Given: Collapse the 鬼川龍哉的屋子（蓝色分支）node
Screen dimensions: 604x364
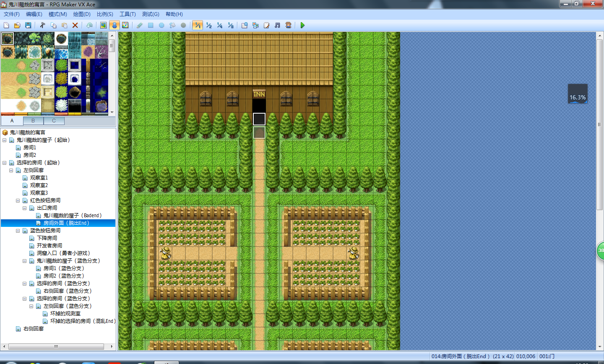Looking at the screenshot, I should click(x=25, y=261).
